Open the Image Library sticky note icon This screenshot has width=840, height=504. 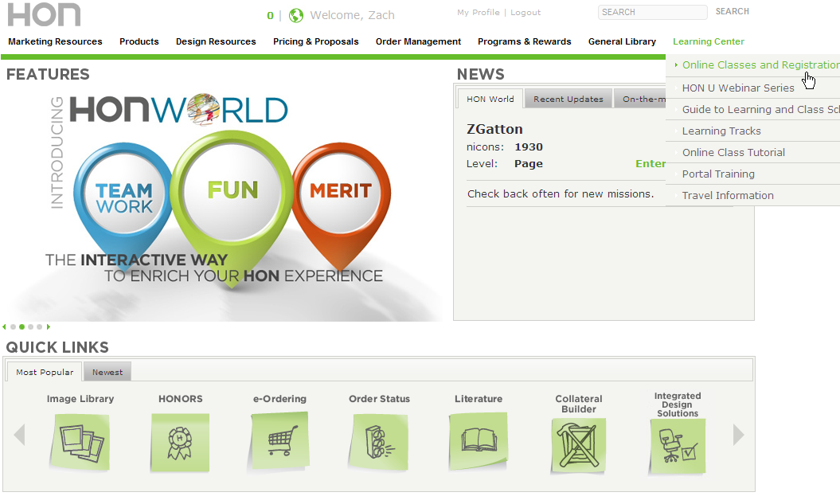80,443
